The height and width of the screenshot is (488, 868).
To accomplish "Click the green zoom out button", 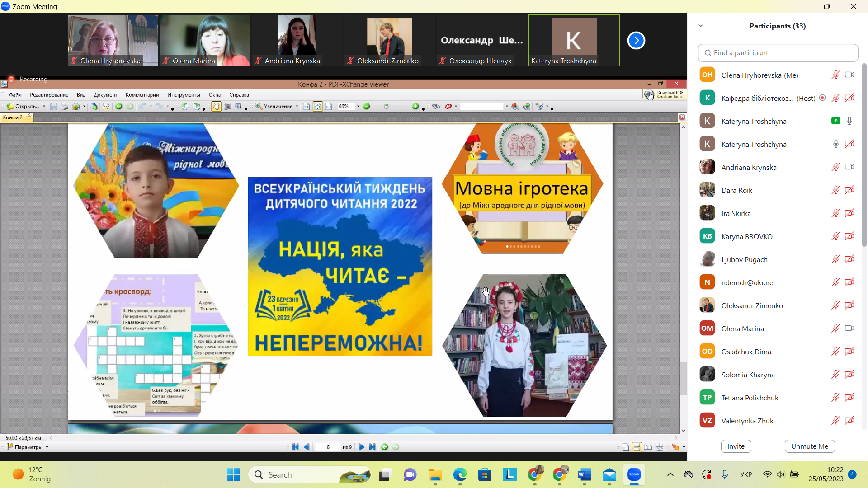I will [367, 107].
